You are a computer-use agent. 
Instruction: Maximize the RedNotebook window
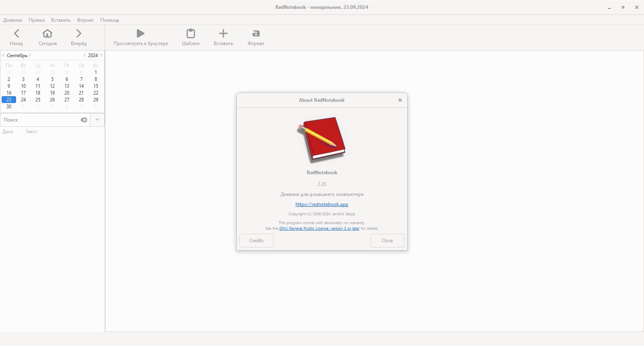coord(623,7)
